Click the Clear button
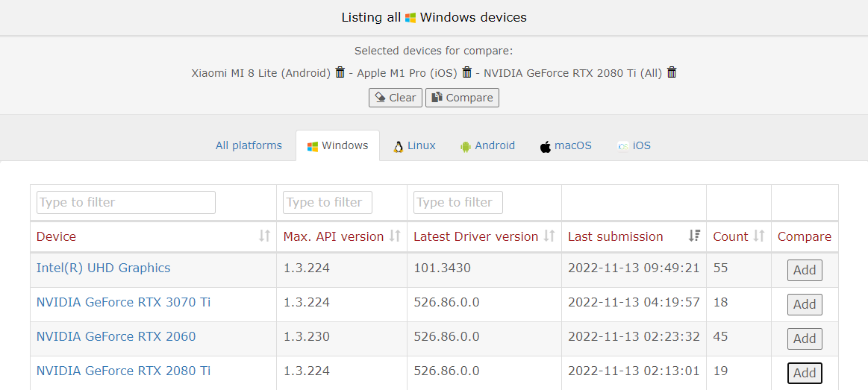This screenshot has height=390, width=868. [396, 98]
